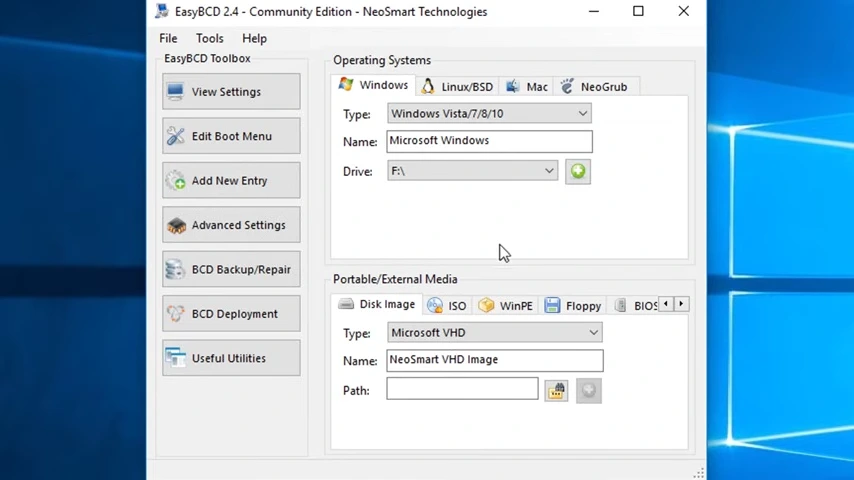854x480 pixels.
Task: Click the Portable/External Media group label
Action: [x=395, y=280]
